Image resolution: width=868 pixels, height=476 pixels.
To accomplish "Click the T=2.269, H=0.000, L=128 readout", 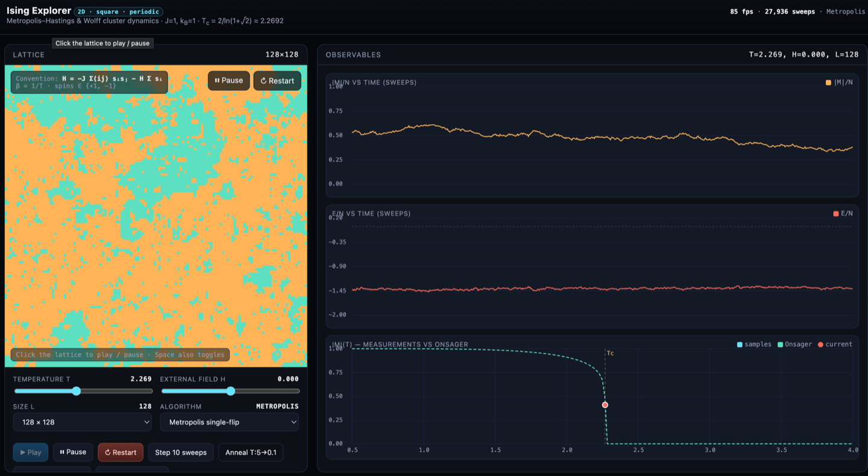I will (804, 55).
